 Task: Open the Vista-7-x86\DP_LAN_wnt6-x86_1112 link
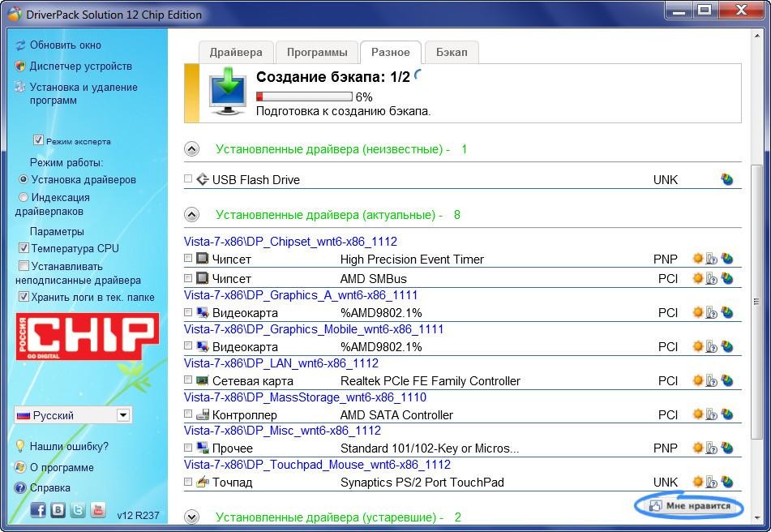coord(281,363)
